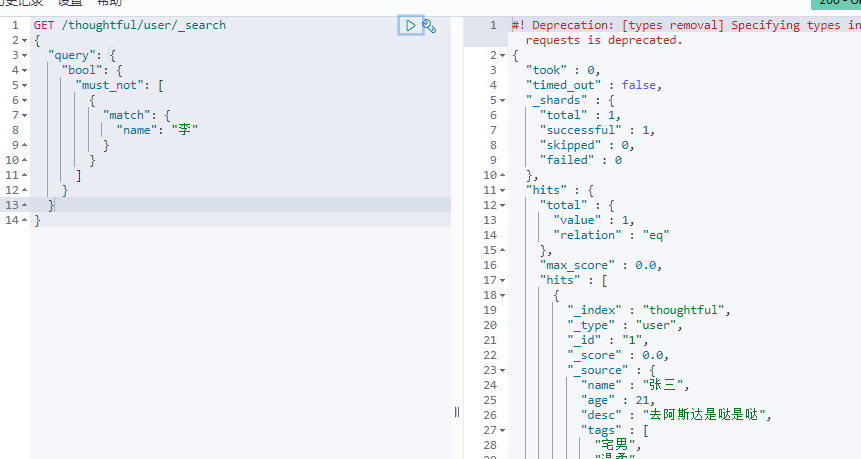Click fold marker at request line 13
Screen dimensions: 861x459
point(25,205)
